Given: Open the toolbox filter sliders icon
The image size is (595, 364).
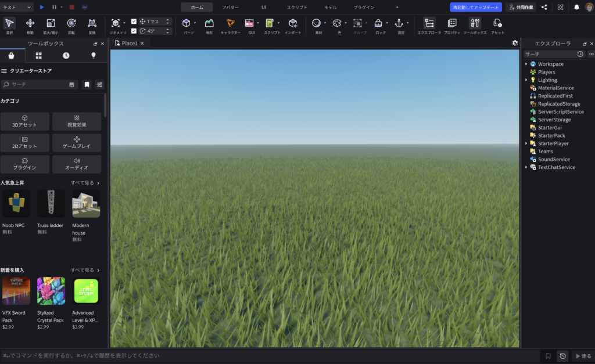Looking at the screenshot, I should tap(100, 85).
